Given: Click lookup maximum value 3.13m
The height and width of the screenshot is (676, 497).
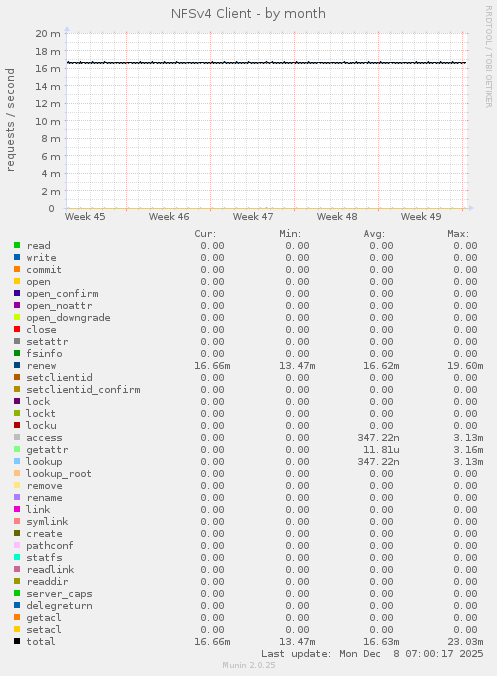Looking at the screenshot, I should [x=468, y=462].
